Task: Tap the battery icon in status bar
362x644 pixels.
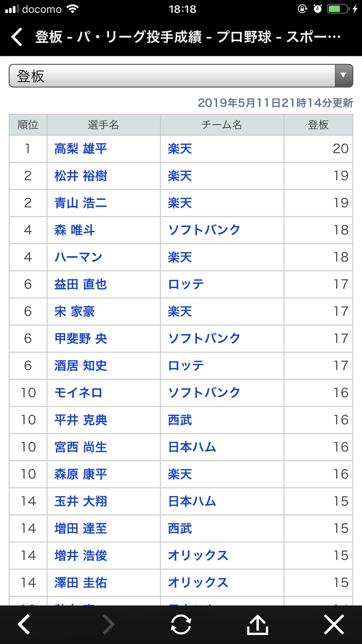Action: [337, 9]
